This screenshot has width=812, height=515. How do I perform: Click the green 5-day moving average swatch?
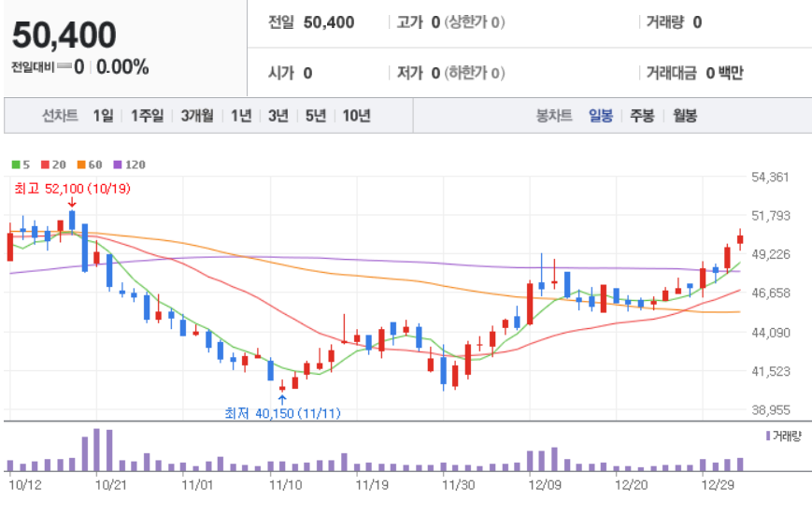pyautogui.click(x=16, y=165)
